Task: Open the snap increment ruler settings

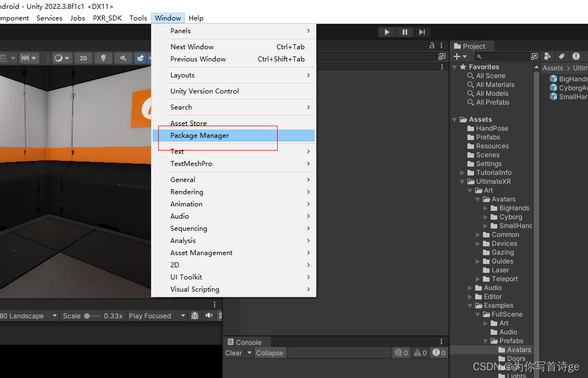Action: 29,58
